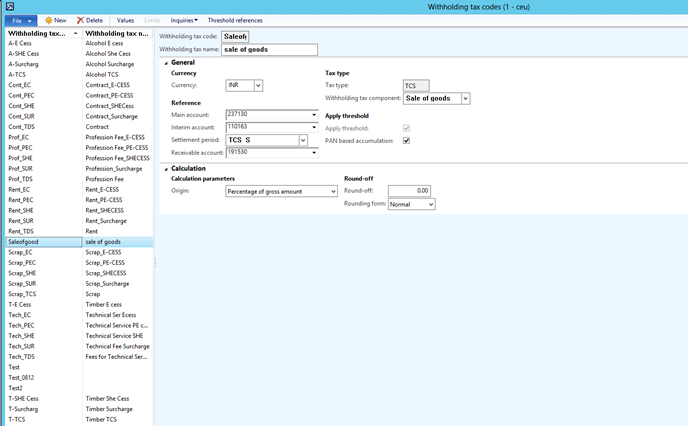This screenshot has width=688, height=426.
Task: Open the Settlement period dropdown arrow
Action: click(303, 140)
